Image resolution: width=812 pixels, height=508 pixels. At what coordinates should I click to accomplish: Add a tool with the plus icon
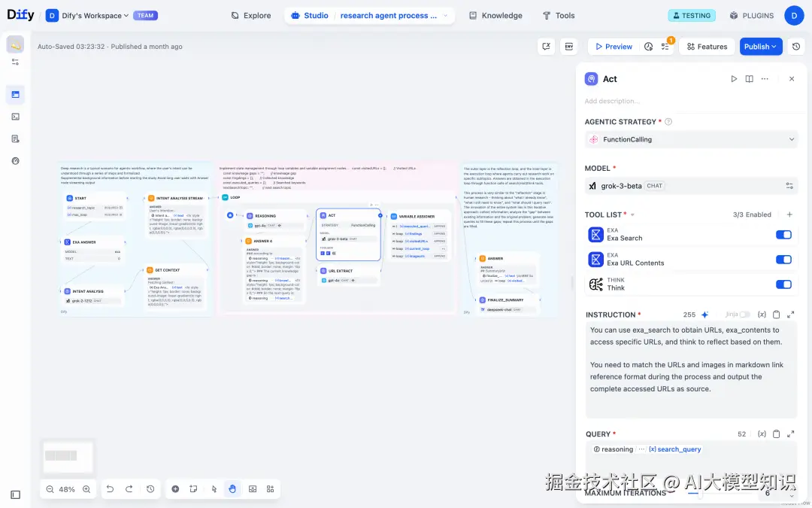tap(789, 214)
